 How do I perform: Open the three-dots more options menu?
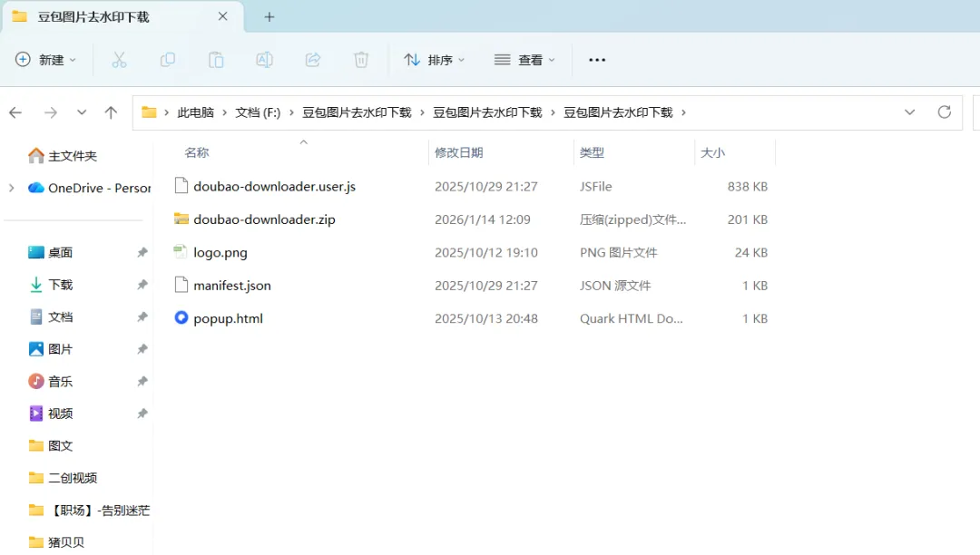pos(597,60)
